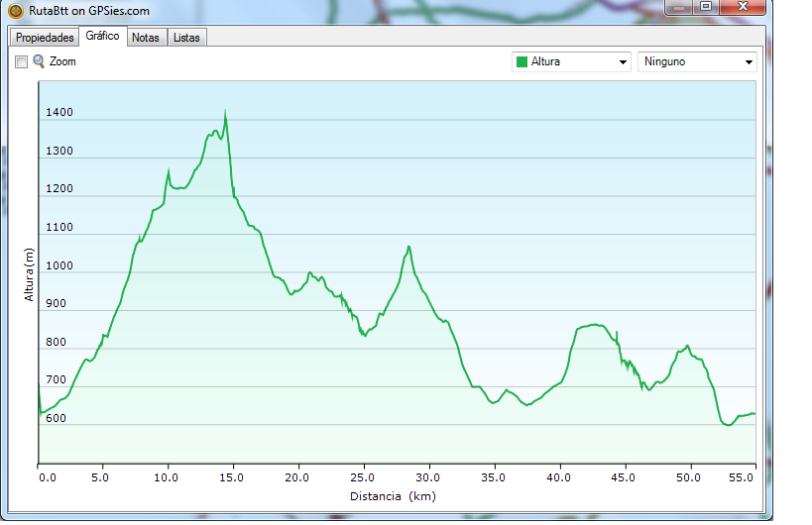812x525 pixels.
Task: Switch to the Propiedades tab
Action: coord(46,38)
